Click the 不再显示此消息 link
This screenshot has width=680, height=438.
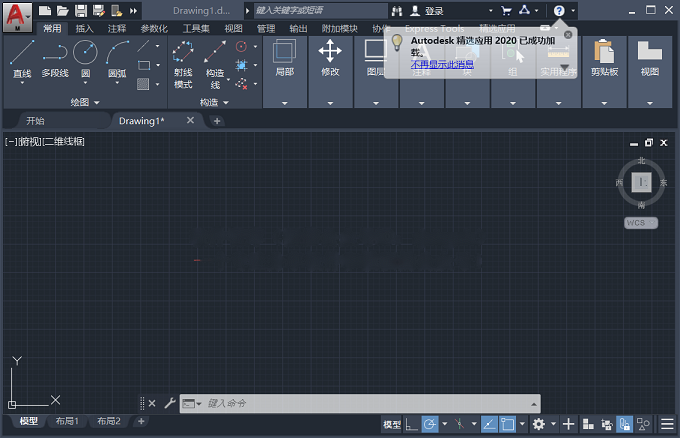442,65
